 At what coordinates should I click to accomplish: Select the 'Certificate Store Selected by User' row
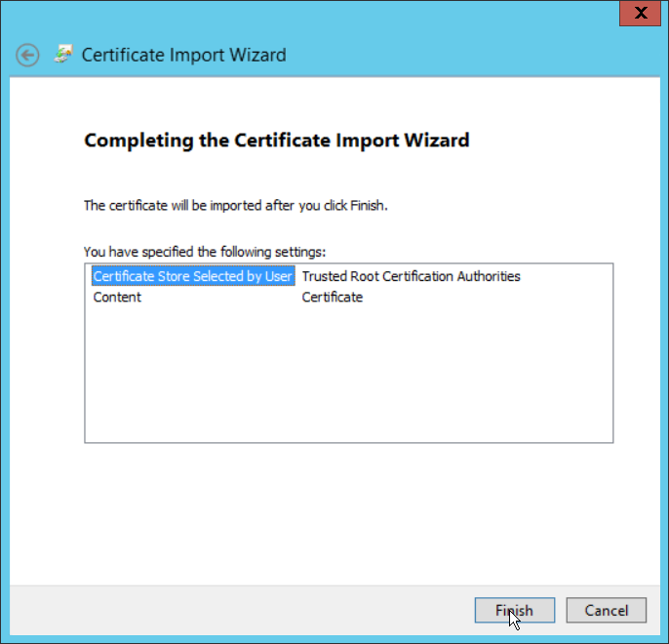tap(192, 276)
